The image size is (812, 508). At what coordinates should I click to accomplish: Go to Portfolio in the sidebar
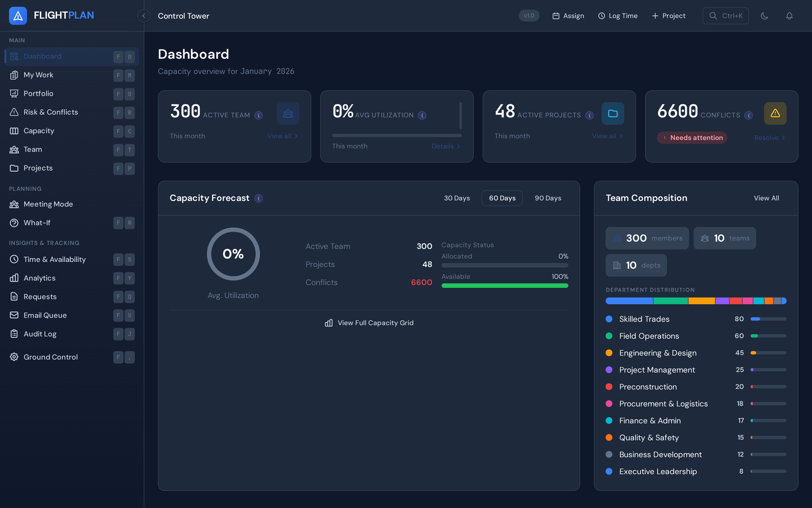pos(72,94)
